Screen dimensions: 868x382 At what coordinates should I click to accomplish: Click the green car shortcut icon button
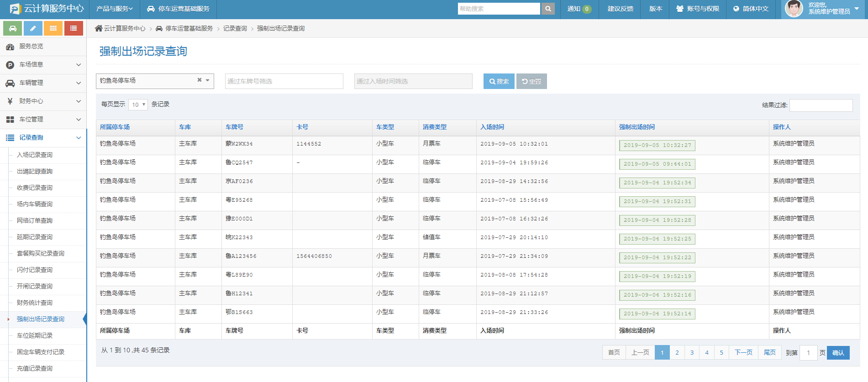click(13, 28)
